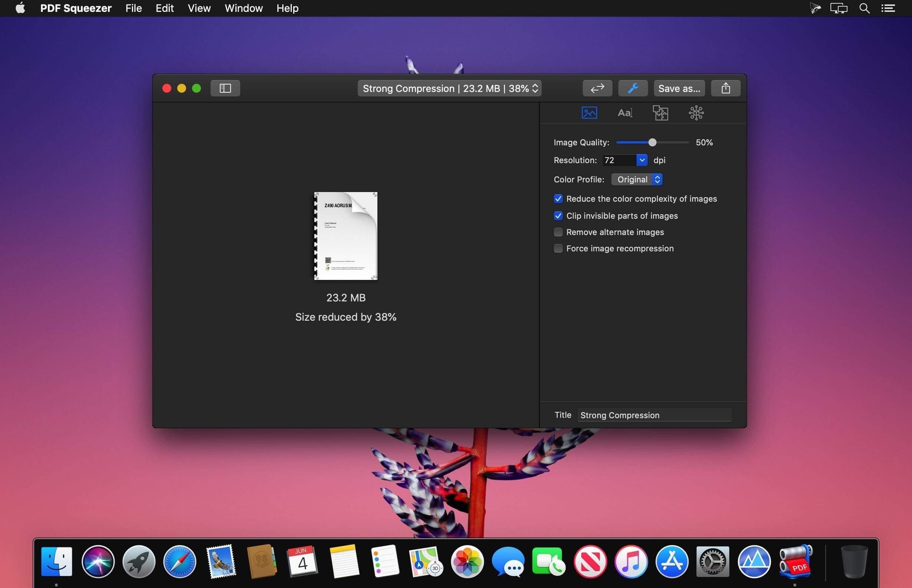
Task: Click the Save as... button
Action: click(x=678, y=88)
